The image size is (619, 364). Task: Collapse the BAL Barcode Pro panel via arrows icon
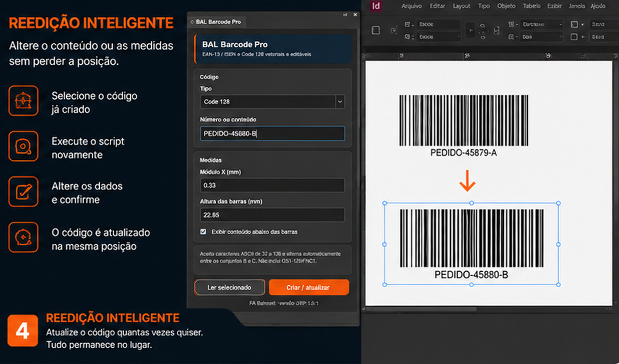click(345, 15)
